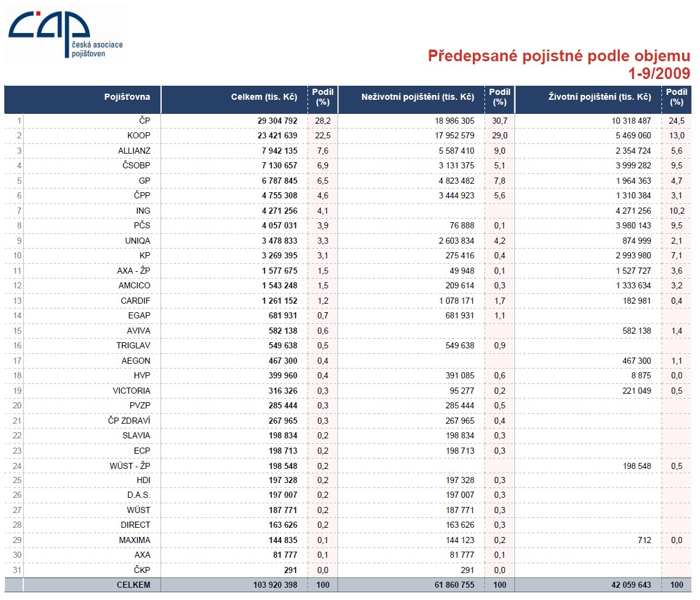
Task: Select the VICTORIA insurer name
Action: coord(131,391)
